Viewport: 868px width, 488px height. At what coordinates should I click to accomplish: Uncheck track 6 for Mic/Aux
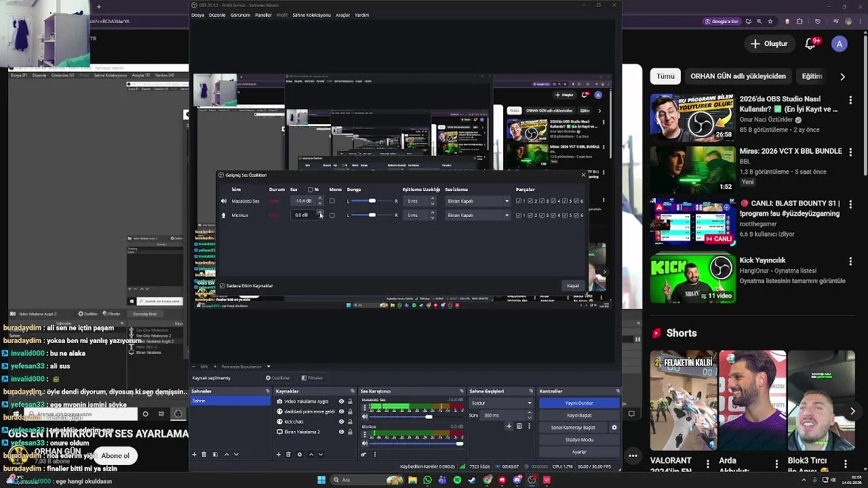[x=576, y=216]
